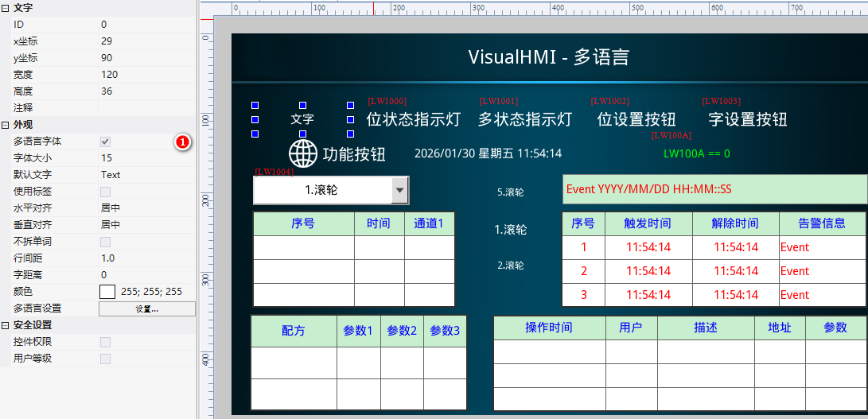
Task: Toggle the 多语言字体 checkbox
Action: [105, 142]
